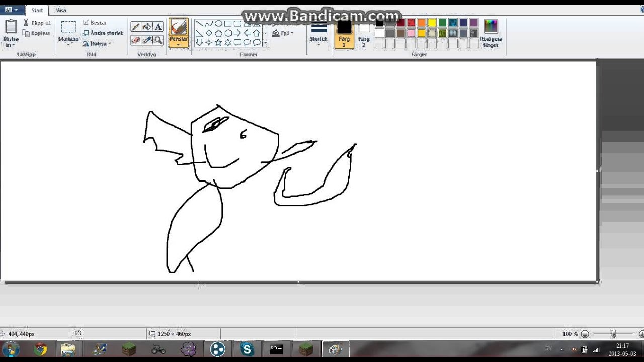The image size is (644, 362).
Task: Select the rounded rectangular callout shape
Action: point(237,43)
